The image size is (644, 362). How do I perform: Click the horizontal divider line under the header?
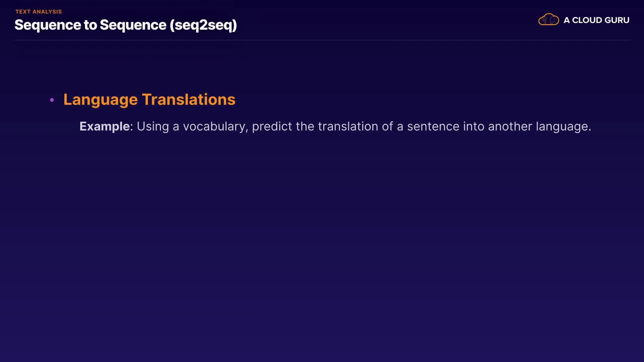coord(322,40)
